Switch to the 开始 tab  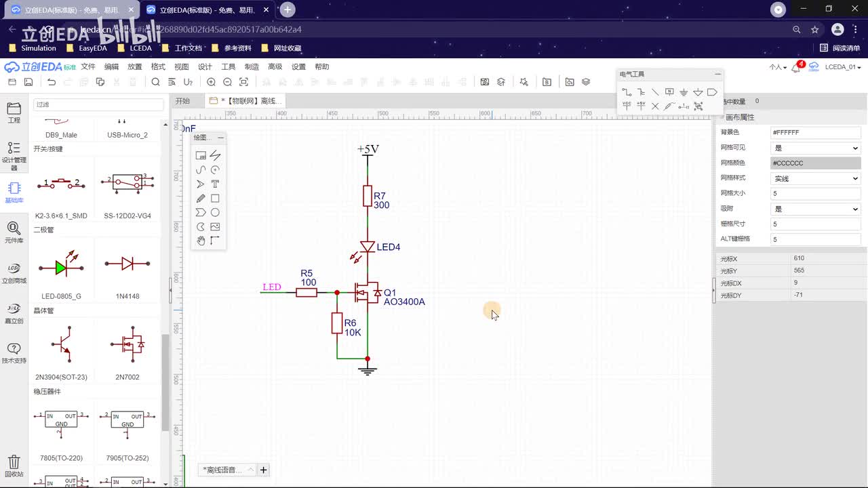(182, 101)
